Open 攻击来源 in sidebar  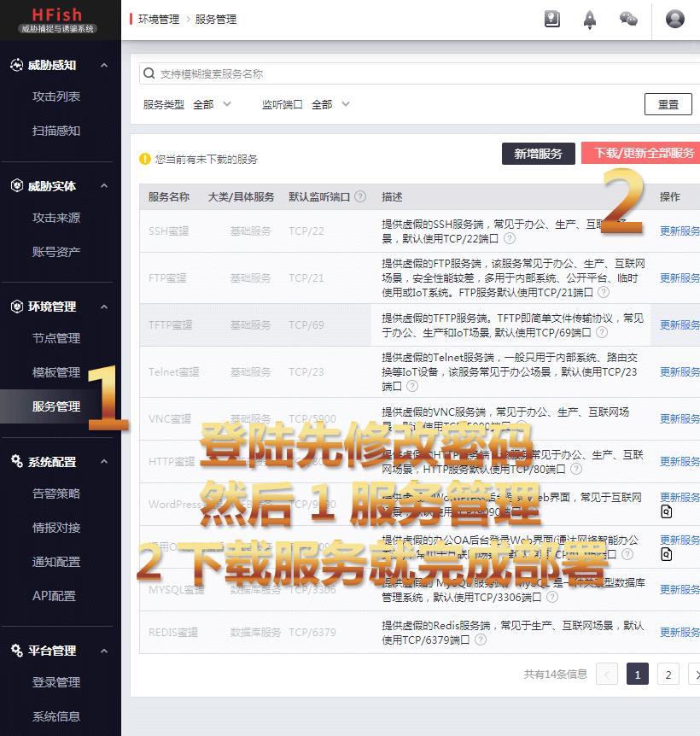point(56,218)
